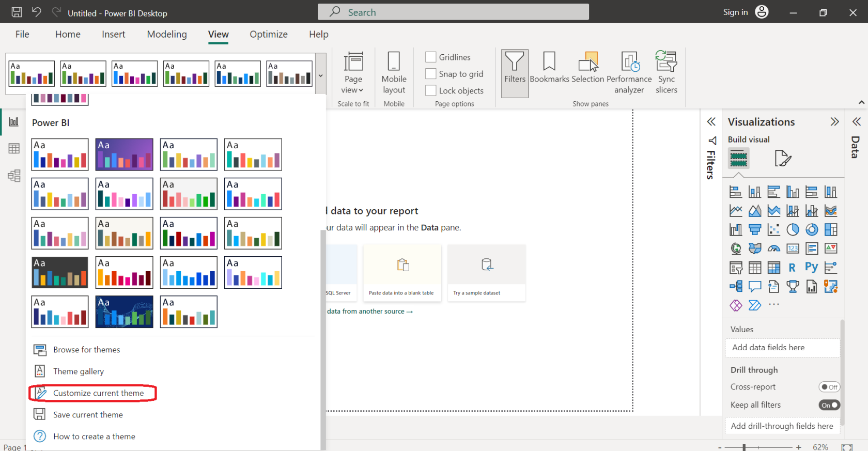
Task: Select the R script visual icon
Action: click(x=792, y=268)
